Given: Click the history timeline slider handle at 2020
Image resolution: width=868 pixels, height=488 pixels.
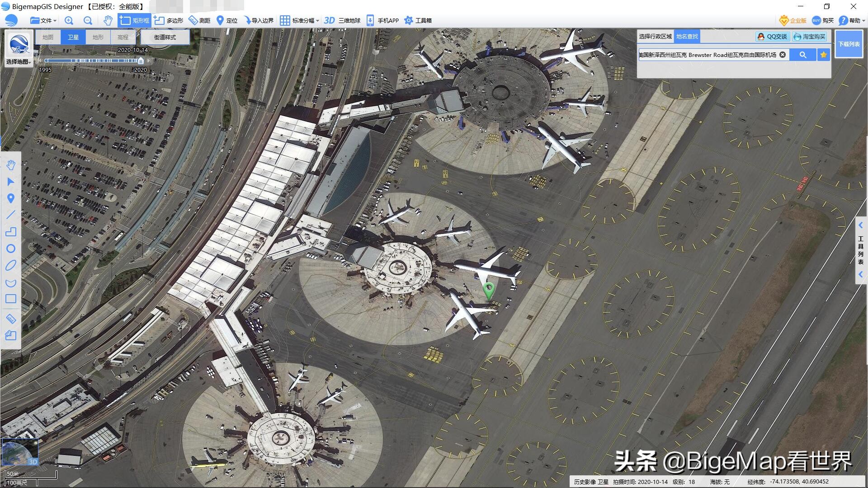Looking at the screenshot, I should [141, 61].
